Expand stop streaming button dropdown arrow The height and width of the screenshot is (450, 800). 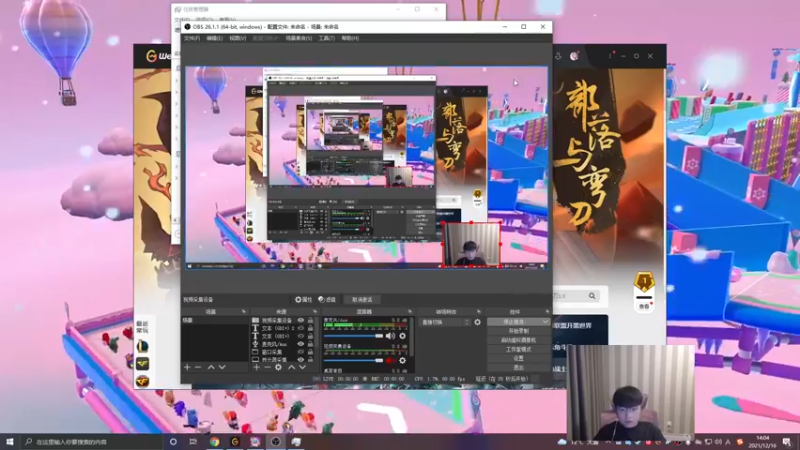pos(546,322)
